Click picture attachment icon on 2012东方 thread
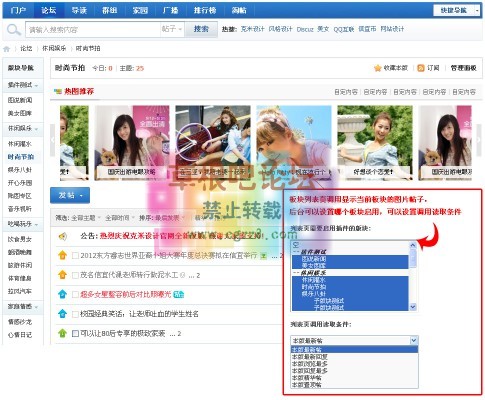Screen dimensions: 485x400 (x=263, y=256)
